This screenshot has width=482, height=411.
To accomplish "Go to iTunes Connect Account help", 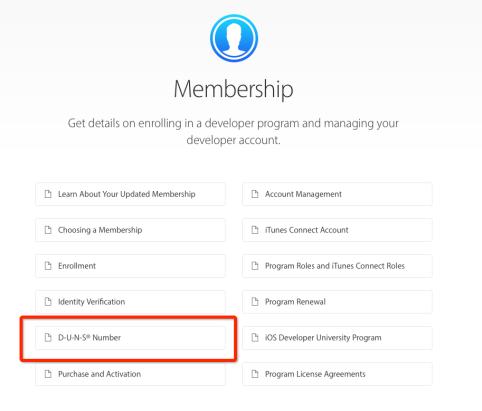I will pyautogui.click(x=337, y=230).
